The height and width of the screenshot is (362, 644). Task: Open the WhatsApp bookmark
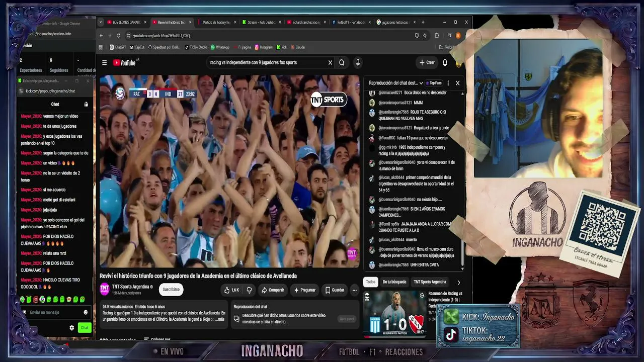pos(220,47)
